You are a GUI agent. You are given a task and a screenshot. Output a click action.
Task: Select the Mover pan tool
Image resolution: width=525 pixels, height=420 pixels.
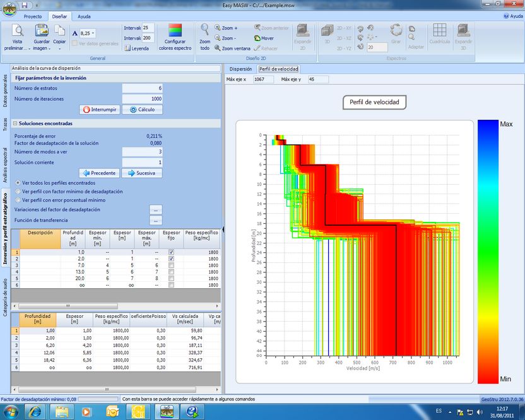point(264,38)
